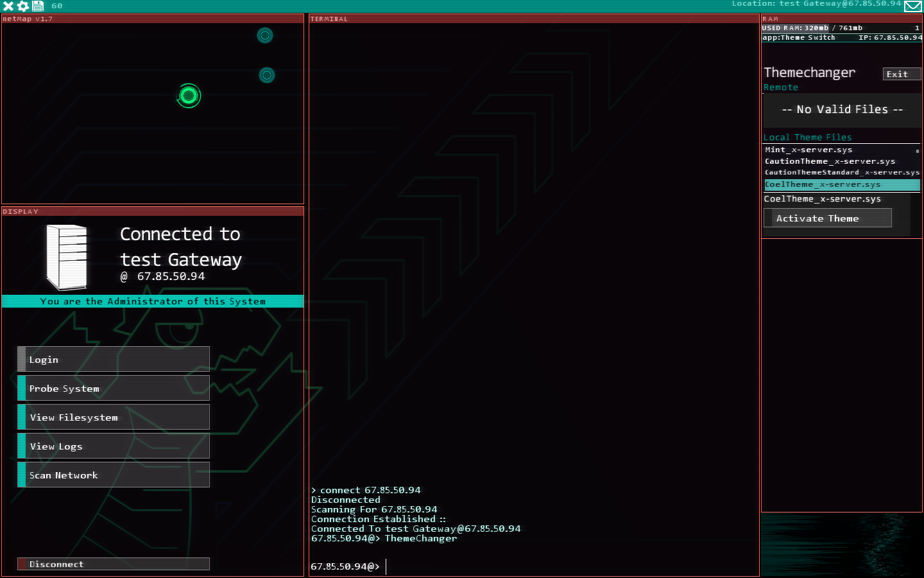Screen dimensions: 924x578
Task: Select the bright green active netMap node
Action: click(189, 96)
